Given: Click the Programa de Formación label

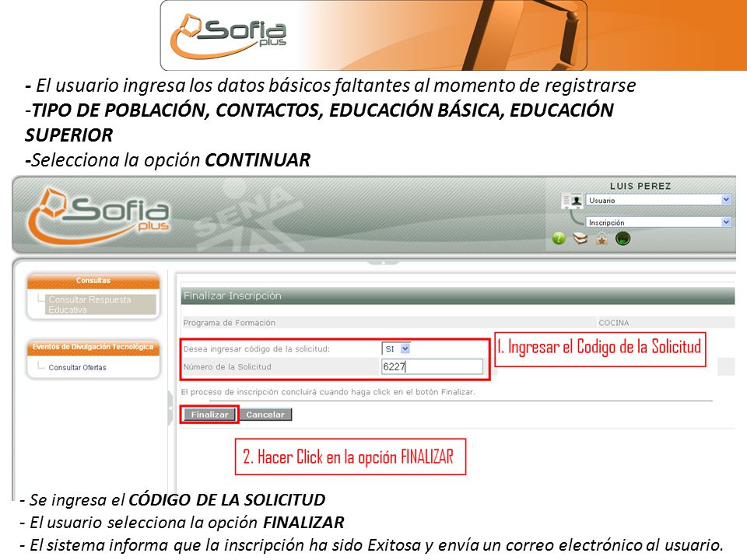Looking at the screenshot, I should pos(229,322).
